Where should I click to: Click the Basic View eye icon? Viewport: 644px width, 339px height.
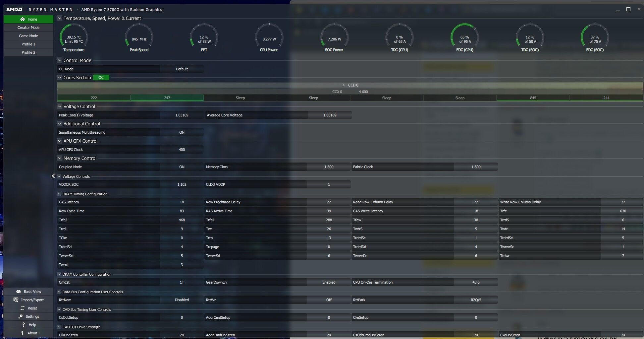[x=19, y=292]
